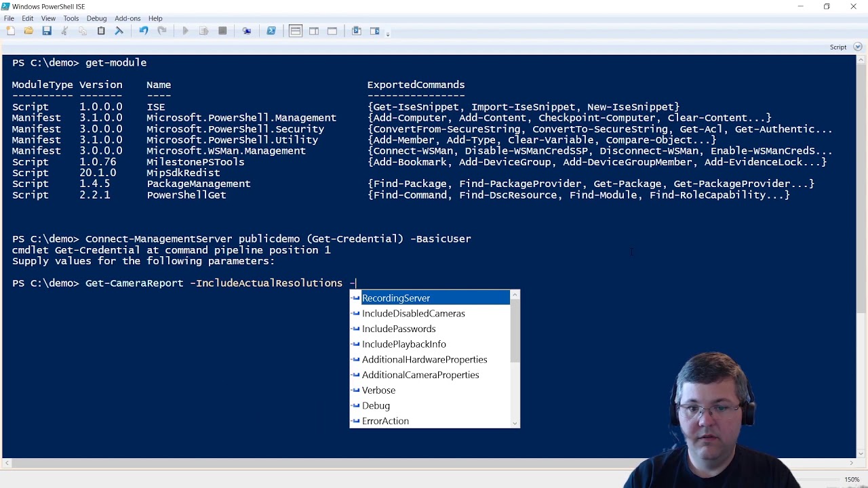Show command window icon
The width and height of the screenshot is (868, 488).
[x=357, y=31]
